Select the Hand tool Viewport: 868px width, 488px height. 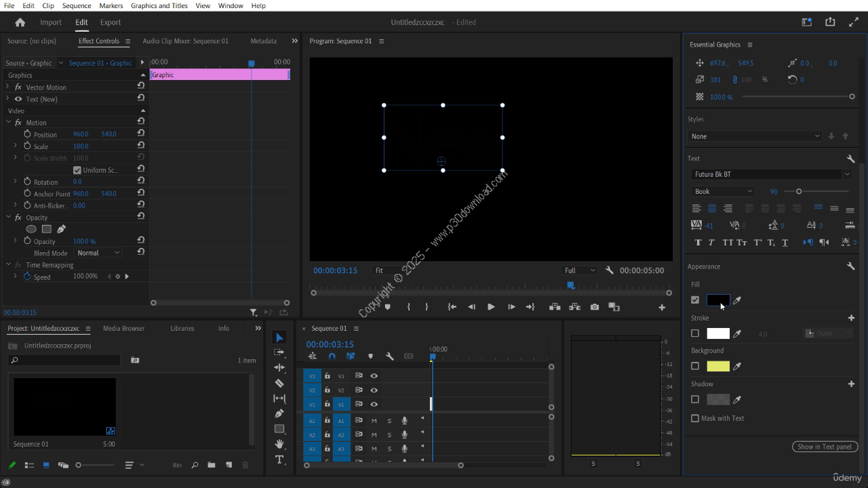click(279, 444)
